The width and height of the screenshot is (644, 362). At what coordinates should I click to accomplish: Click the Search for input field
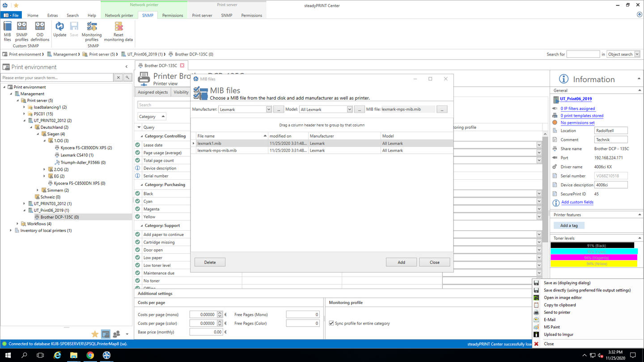coord(583,54)
